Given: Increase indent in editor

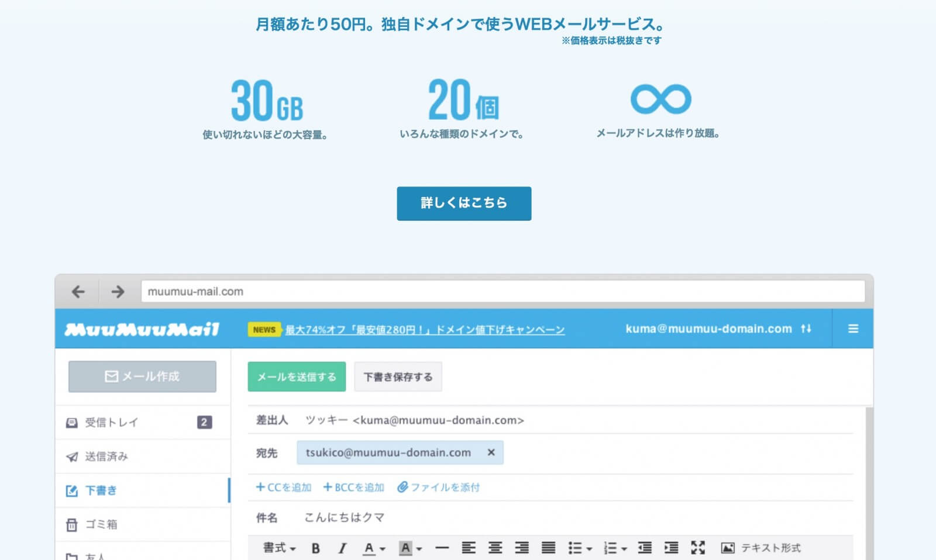Looking at the screenshot, I should point(671,548).
